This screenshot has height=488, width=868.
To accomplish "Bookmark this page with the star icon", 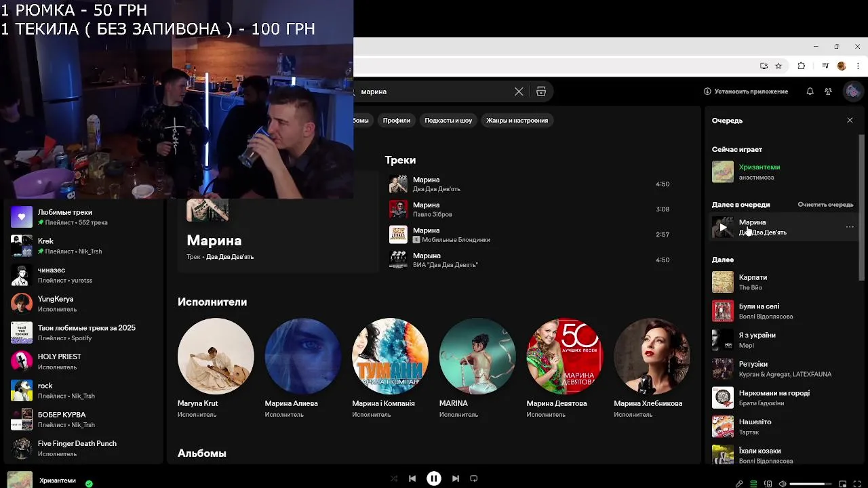I will tap(778, 66).
